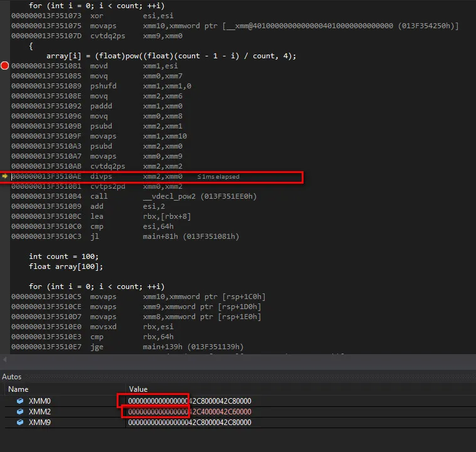Click the cvtdq2ps xmm2,xmm2 instruction
Screen dimensions: 476x452
[97, 166]
